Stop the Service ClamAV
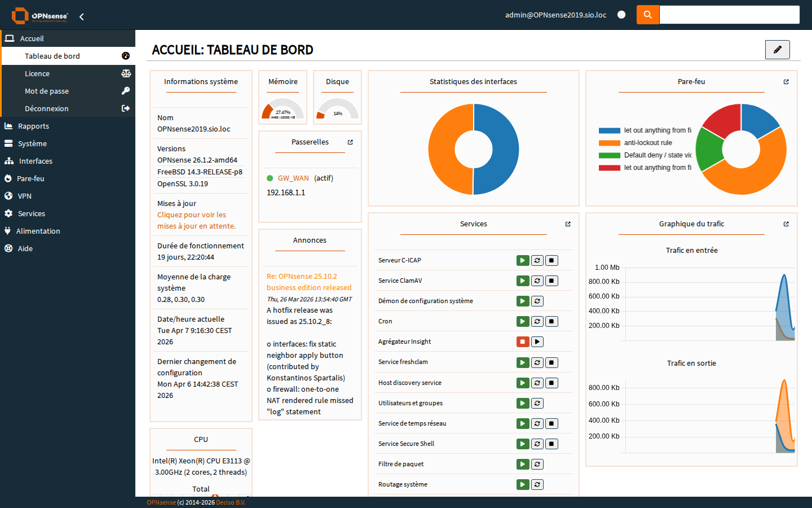Viewport: 812px width, 508px height. pos(552,281)
